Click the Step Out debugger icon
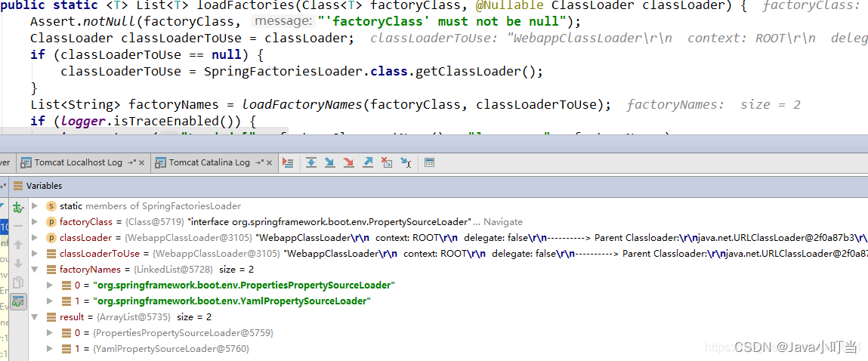This screenshot has height=361, width=868. [x=368, y=162]
